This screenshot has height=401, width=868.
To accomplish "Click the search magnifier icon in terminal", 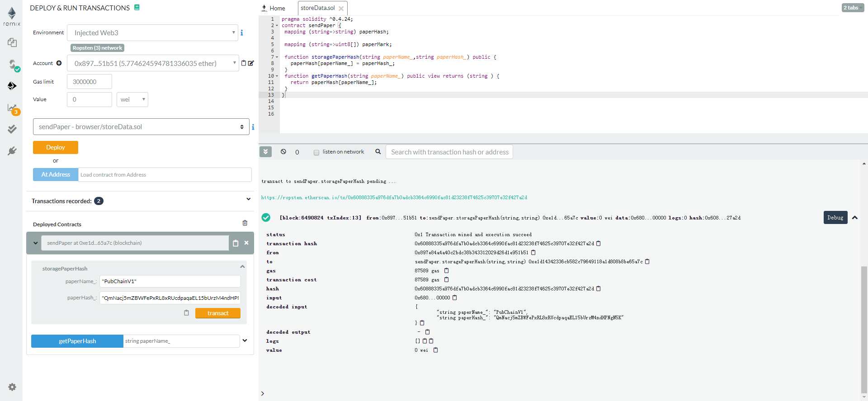I will (378, 152).
